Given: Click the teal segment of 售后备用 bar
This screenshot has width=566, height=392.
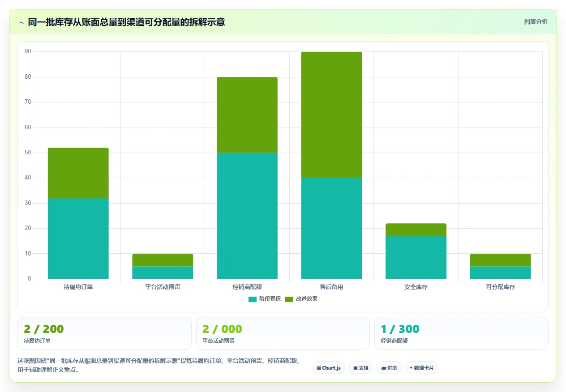Looking at the screenshot, I should (331, 228).
